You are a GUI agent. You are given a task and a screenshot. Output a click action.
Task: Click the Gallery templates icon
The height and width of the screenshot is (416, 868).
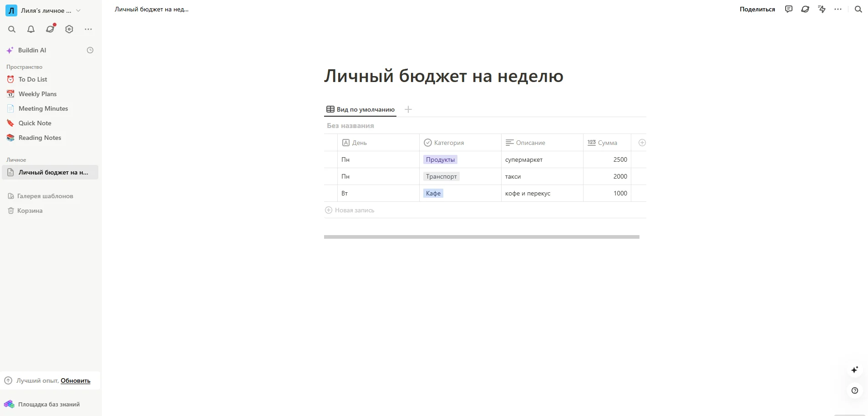click(11, 196)
